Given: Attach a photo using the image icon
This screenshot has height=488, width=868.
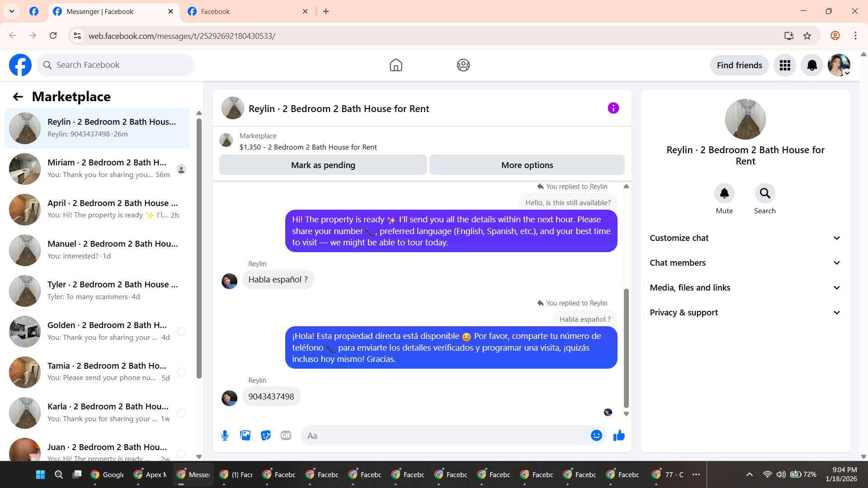Looking at the screenshot, I should (x=245, y=436).
